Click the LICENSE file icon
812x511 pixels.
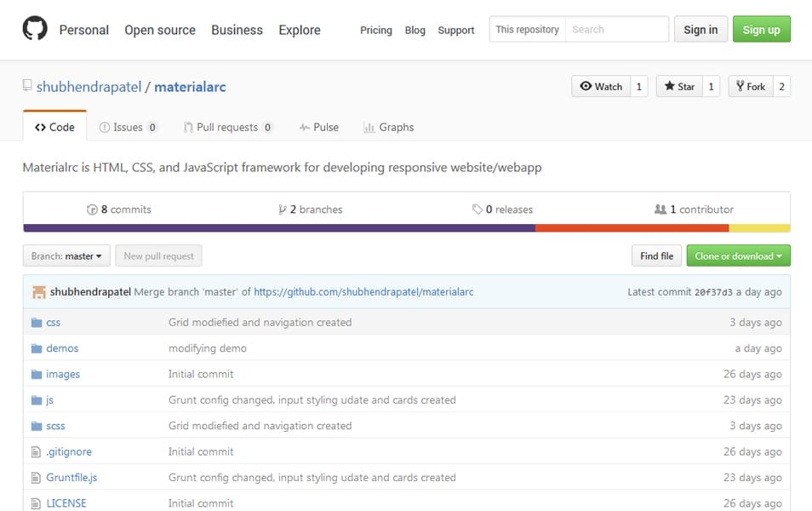[36, 503]
